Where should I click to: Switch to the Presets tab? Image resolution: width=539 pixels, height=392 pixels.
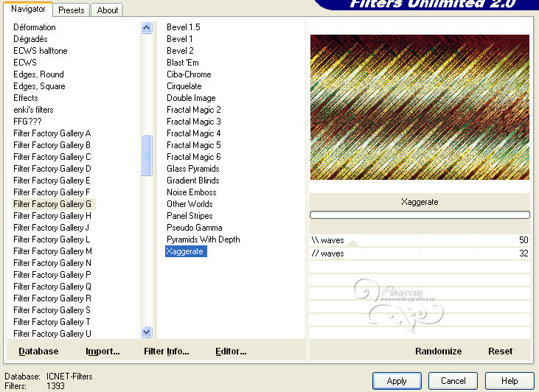(72, 10)
